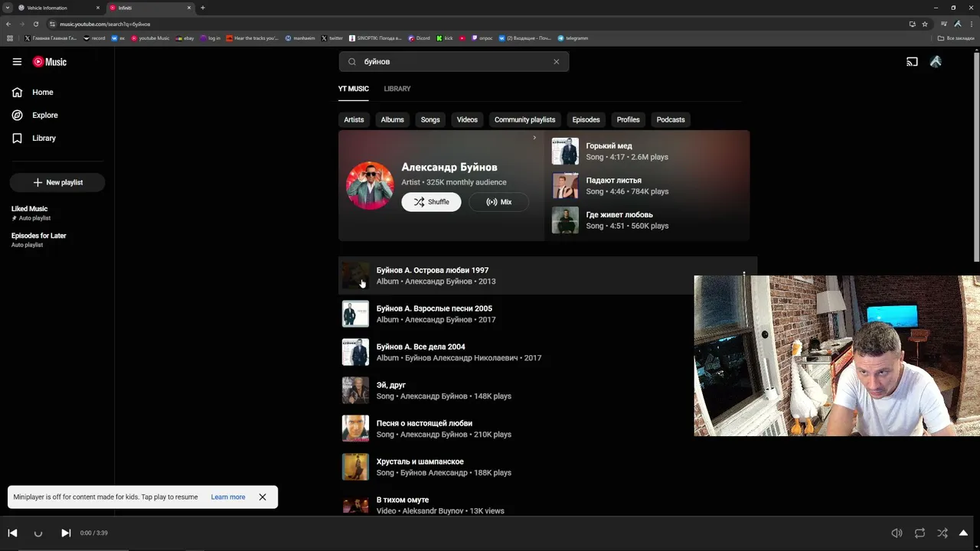Image resolution: width=980 pixels, height=551 pixels.
Task: Open a new browser tab
Action: (203, 8)
